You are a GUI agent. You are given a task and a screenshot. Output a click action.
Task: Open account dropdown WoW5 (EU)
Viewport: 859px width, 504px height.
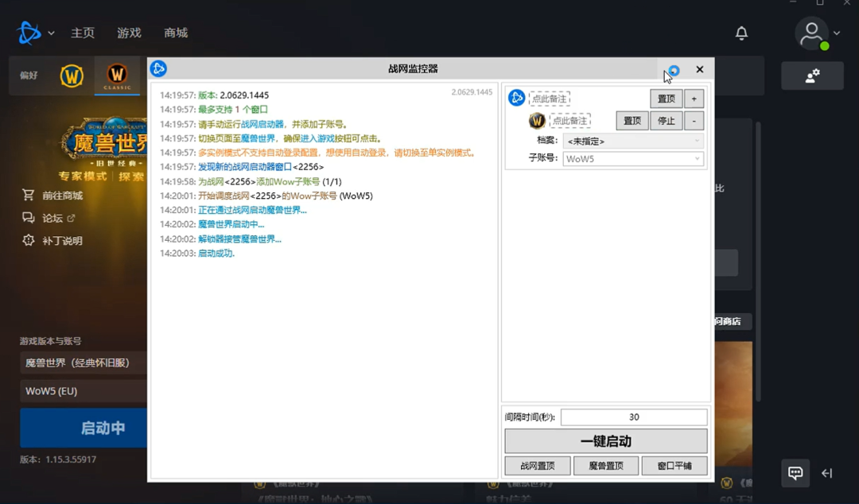click(x=84, y=391)
